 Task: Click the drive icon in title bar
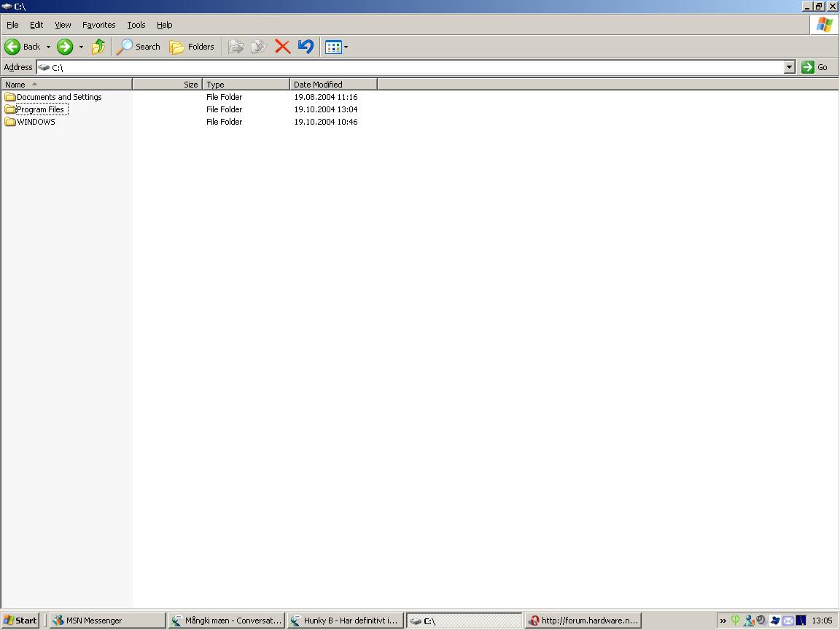click(x=7, y=7)
